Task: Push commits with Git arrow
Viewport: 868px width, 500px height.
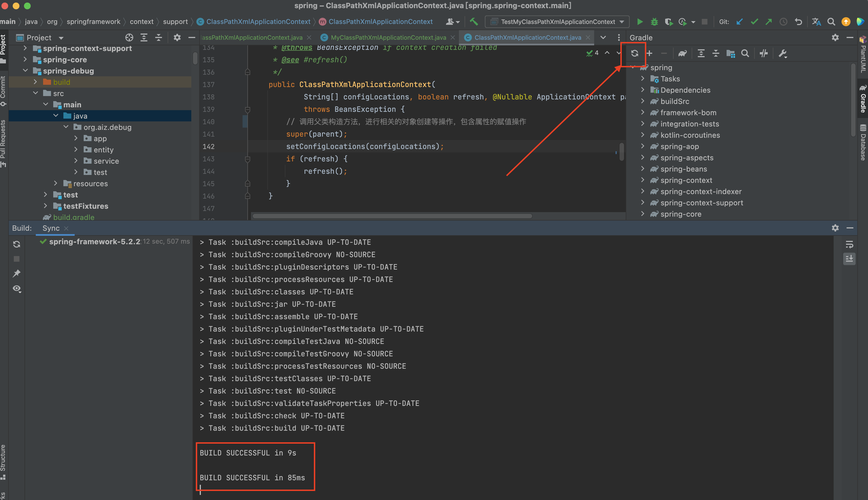Action: click(769, 22)
